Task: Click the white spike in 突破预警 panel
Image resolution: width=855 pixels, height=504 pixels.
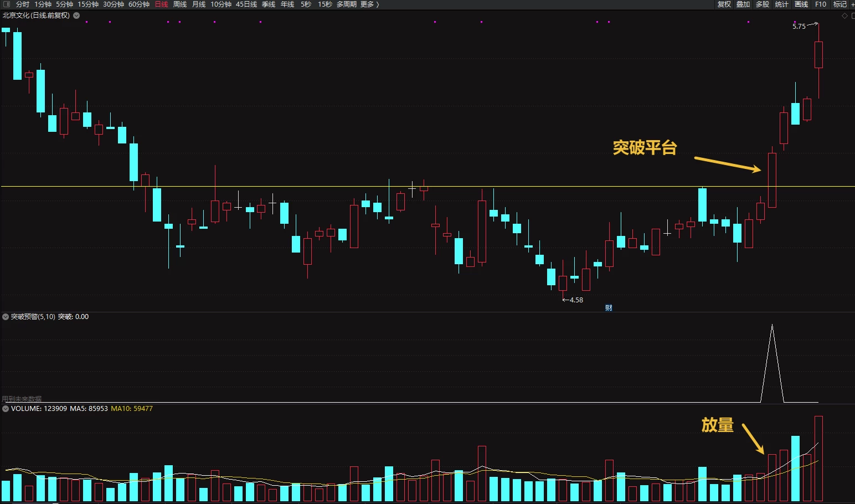Action: click(772, 363)
